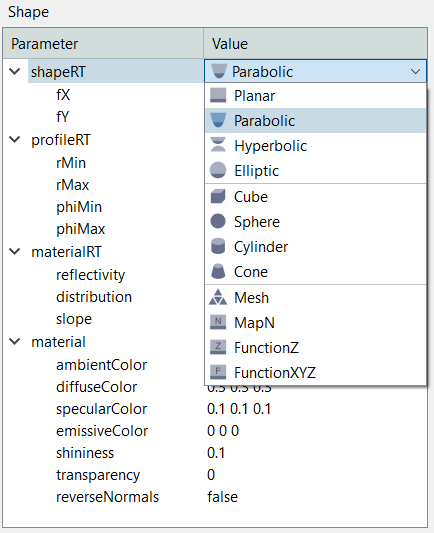Select Mesh label in list
Image resolution: width=434 pixels, height=533 pixels.
click(251, 298)
